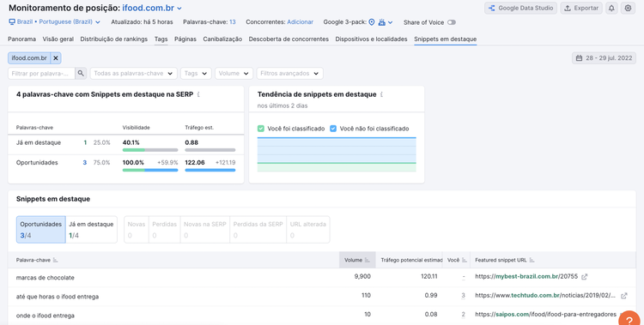644x325 pixels.
Task: Click keyword marcas de chocolate
Action: click(x=46, y=277)
